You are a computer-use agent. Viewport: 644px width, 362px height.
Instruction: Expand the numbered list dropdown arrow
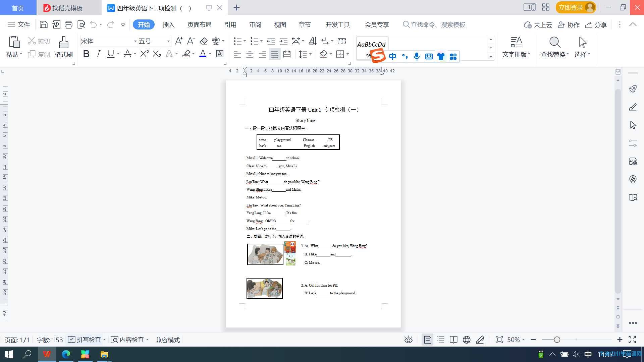[x=261, y=41]
